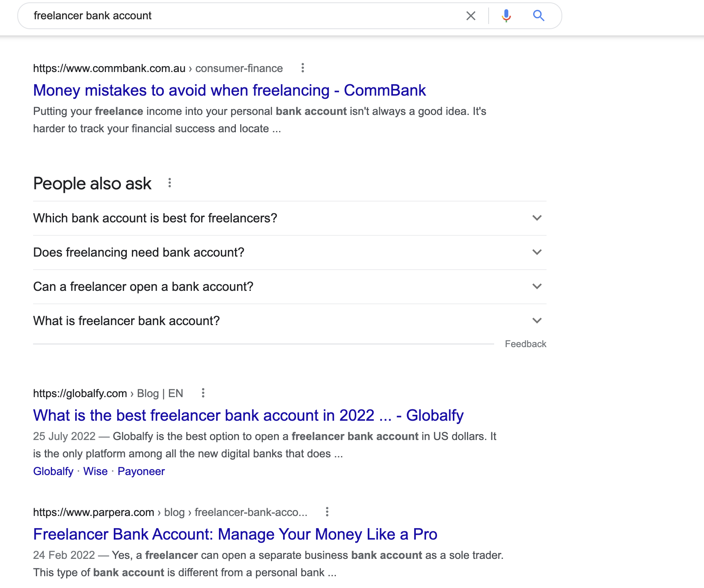Click the 'People also ask' heading
This screenshot has height=588, width=704.
[x=92, y=183]
